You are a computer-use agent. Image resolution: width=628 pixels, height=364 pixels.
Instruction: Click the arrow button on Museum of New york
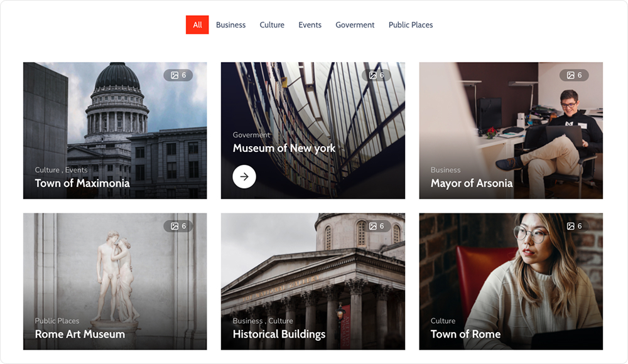coord(244,176)
